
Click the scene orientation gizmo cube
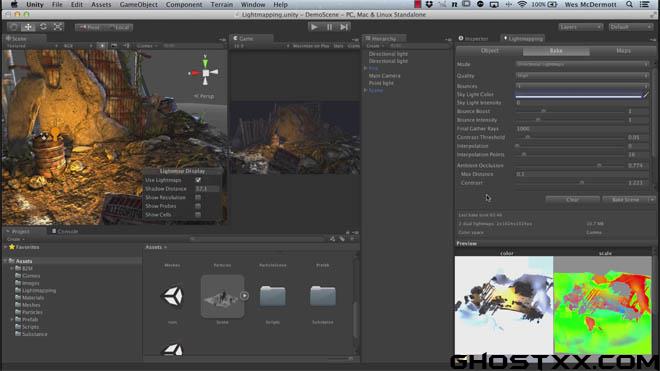tap(205, 73)
